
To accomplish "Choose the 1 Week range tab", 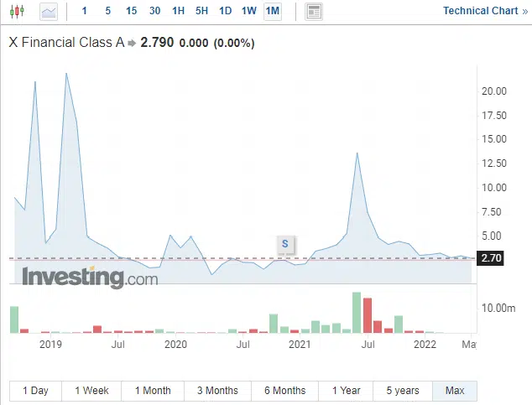I will coord(91,391).
